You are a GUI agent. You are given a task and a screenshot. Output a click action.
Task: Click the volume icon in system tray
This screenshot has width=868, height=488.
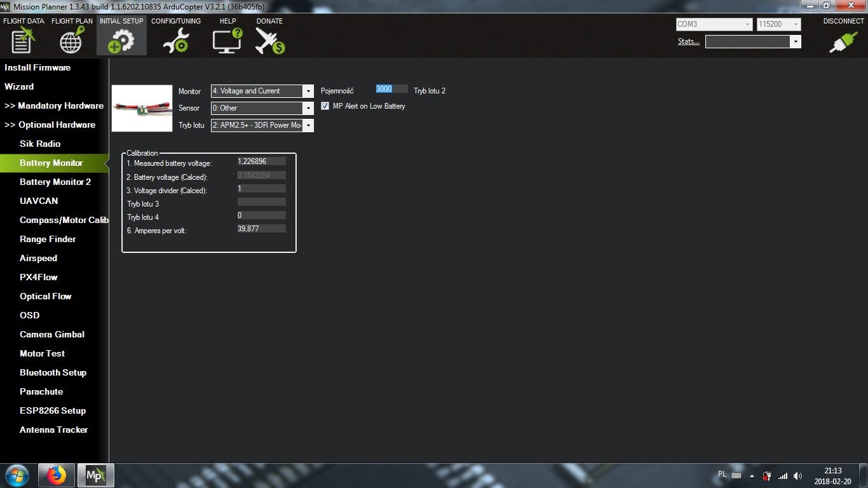pyautogui.click(x=798, y=475)
